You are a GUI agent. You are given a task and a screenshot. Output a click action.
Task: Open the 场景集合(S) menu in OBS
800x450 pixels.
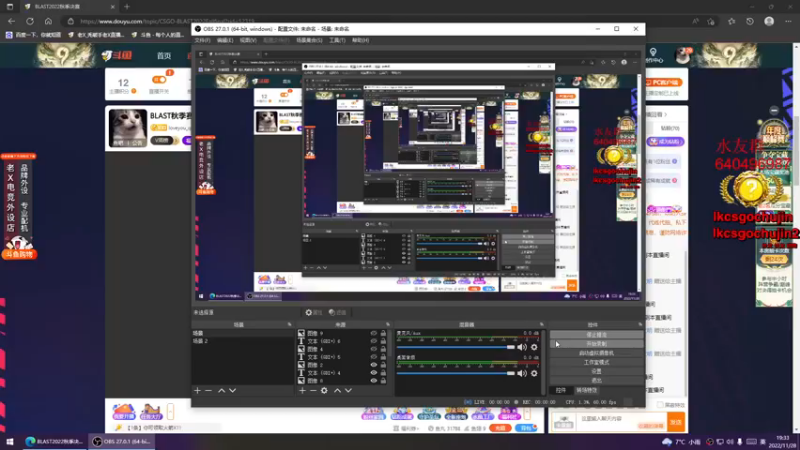(309, 40)
